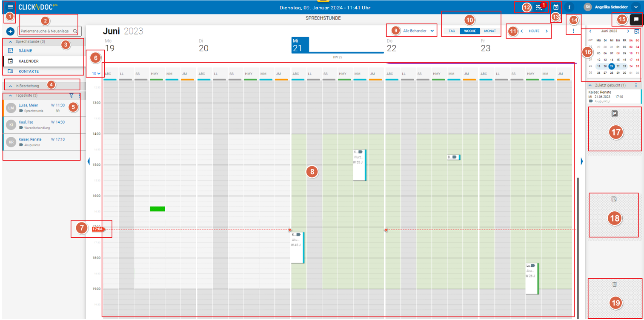
Task: Collapse the Tagesliste (3) section
Action: click(x=10, y=96)
